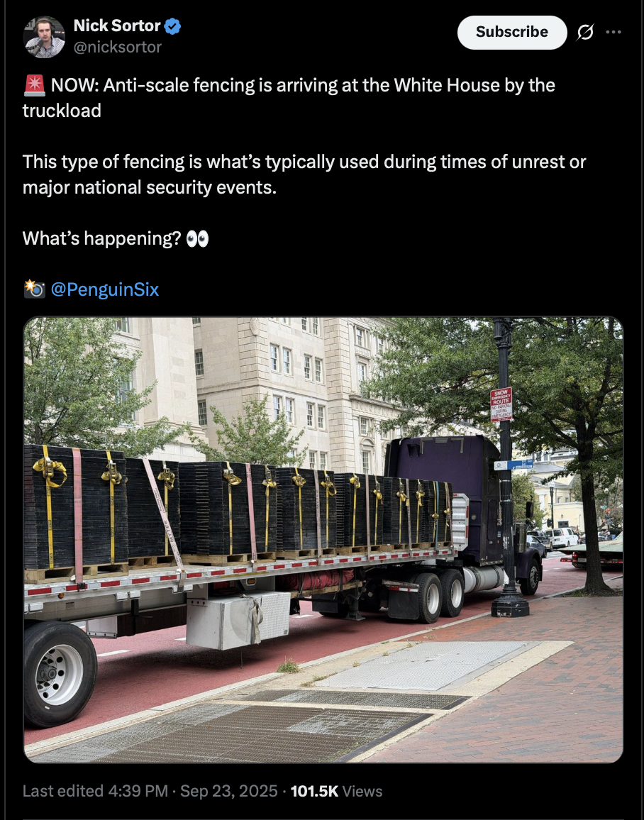Click the 101.5K view count

tap(315, 791)
